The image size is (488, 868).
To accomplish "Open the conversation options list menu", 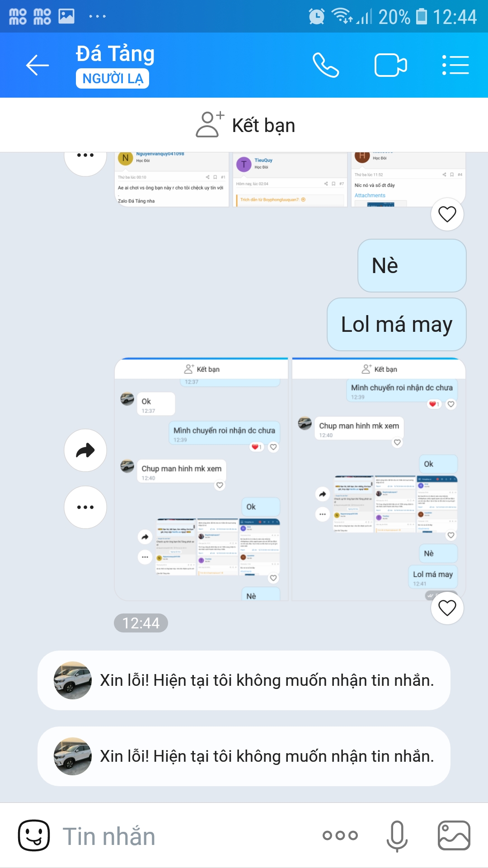I will 455,66.
